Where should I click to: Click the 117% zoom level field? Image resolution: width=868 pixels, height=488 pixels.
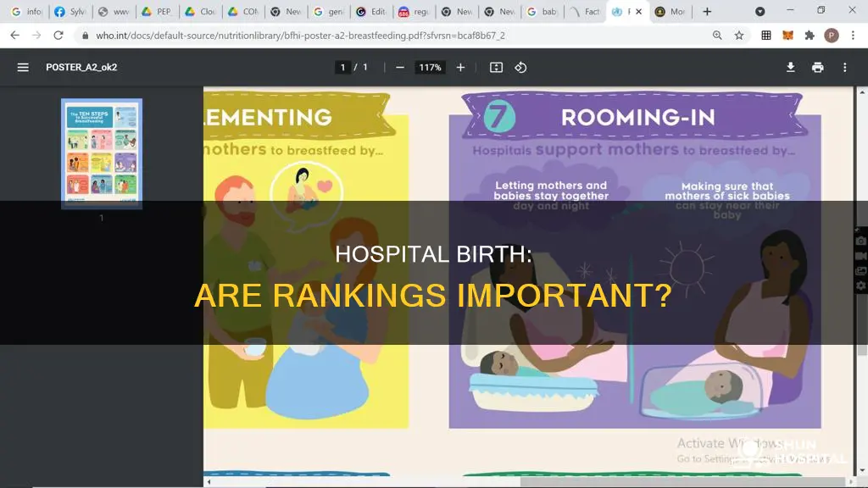coord(430,68)
